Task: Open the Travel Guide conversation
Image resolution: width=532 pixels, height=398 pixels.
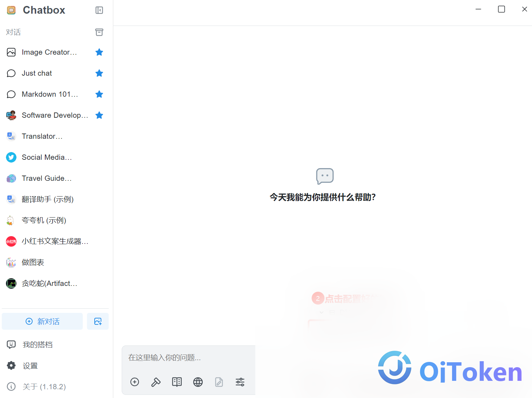Action: pos(55,178)
